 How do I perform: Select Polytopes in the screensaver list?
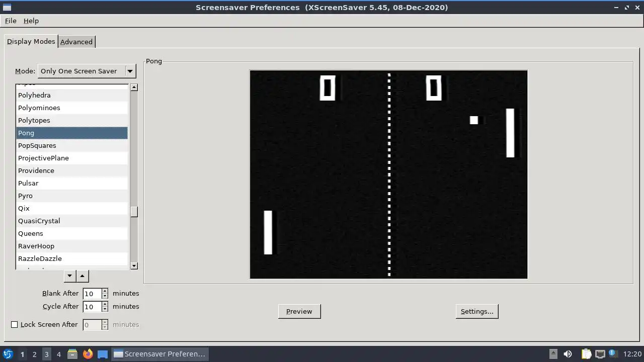click(x=72, y=120)
